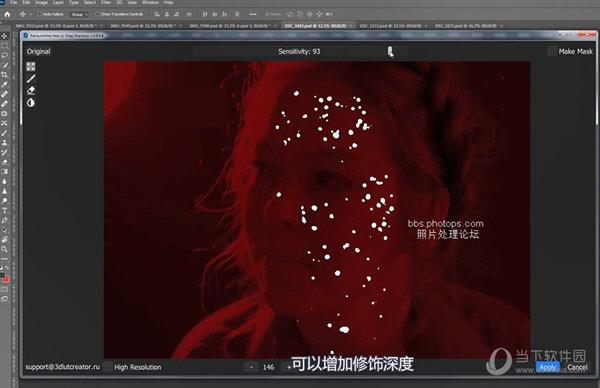This screenshot has width=600, height=388.
Task: Toggle the Make Mask checkbox
Action: click(x=552, y=51)
